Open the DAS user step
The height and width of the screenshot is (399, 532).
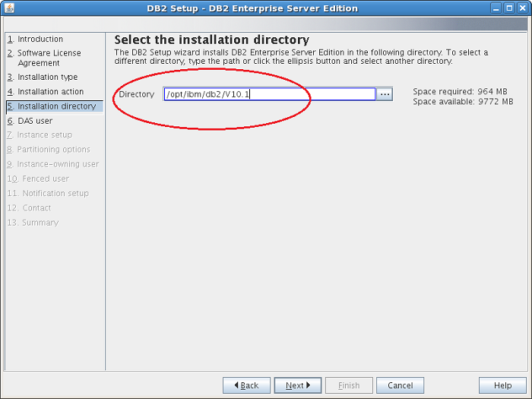pos(35,121)
